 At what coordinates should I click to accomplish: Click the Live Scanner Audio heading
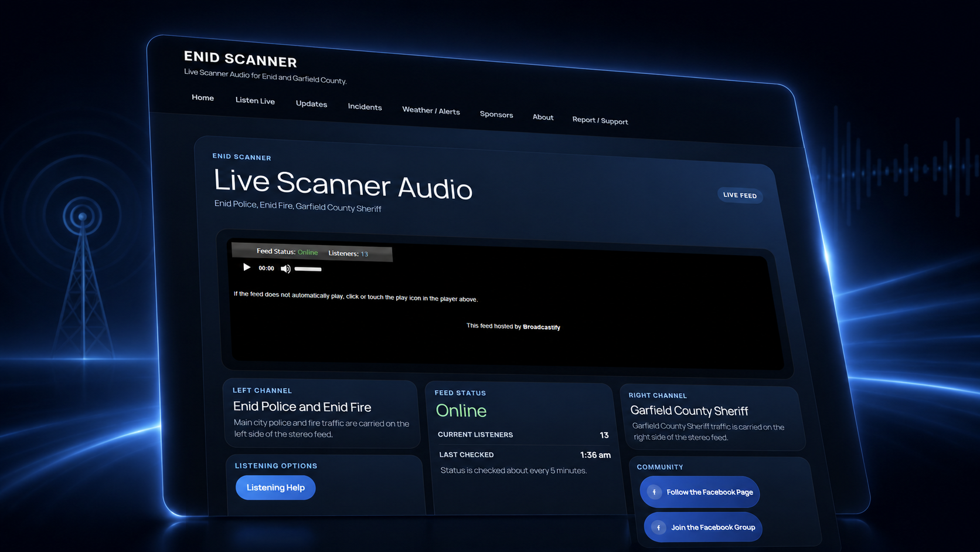pos(343,184)
